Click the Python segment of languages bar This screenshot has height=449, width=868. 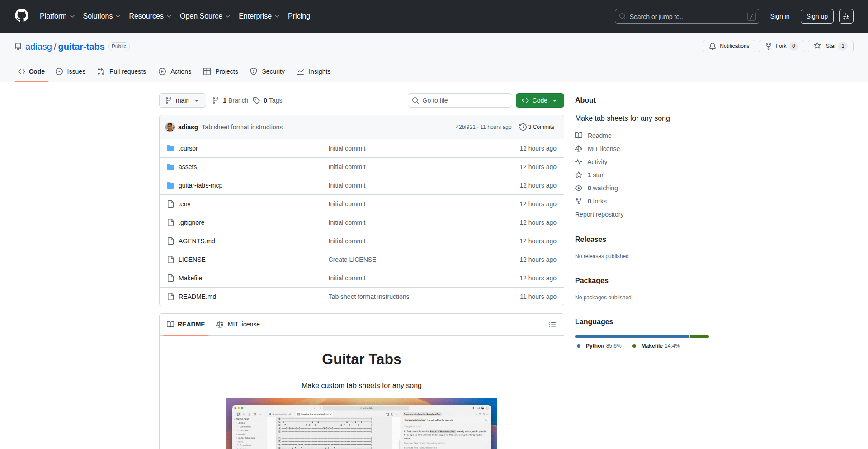(x=632, y=336)
